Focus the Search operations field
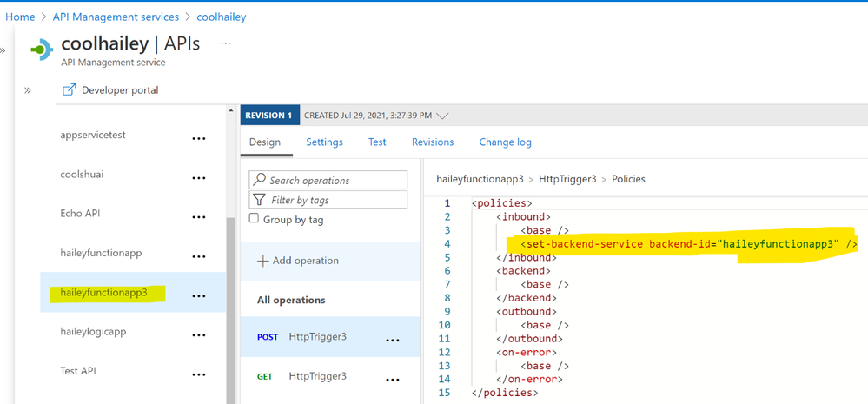 click(328, 180)
